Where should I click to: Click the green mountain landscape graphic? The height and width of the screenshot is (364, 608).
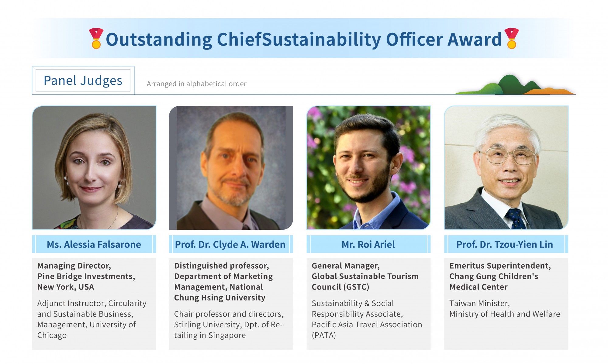coord(515,85)
